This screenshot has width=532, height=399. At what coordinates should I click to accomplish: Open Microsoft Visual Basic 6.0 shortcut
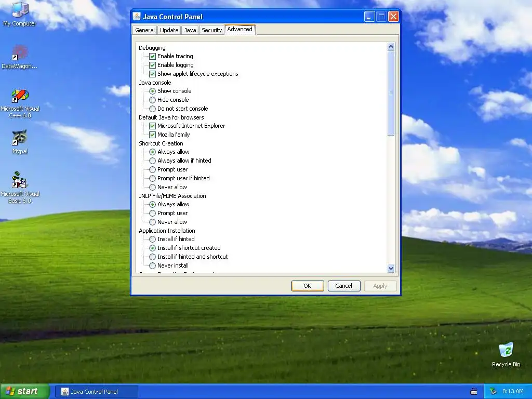tap(20, 188)
